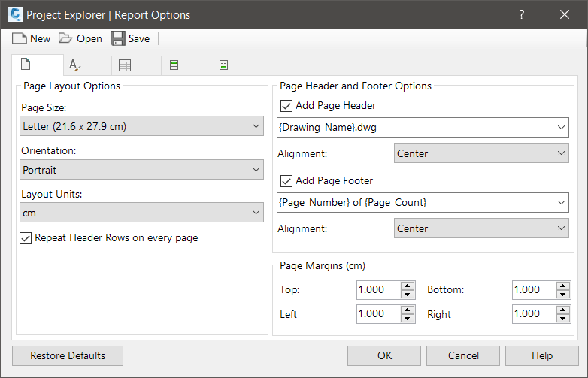Click the Open folder icon

coord(65,38)
